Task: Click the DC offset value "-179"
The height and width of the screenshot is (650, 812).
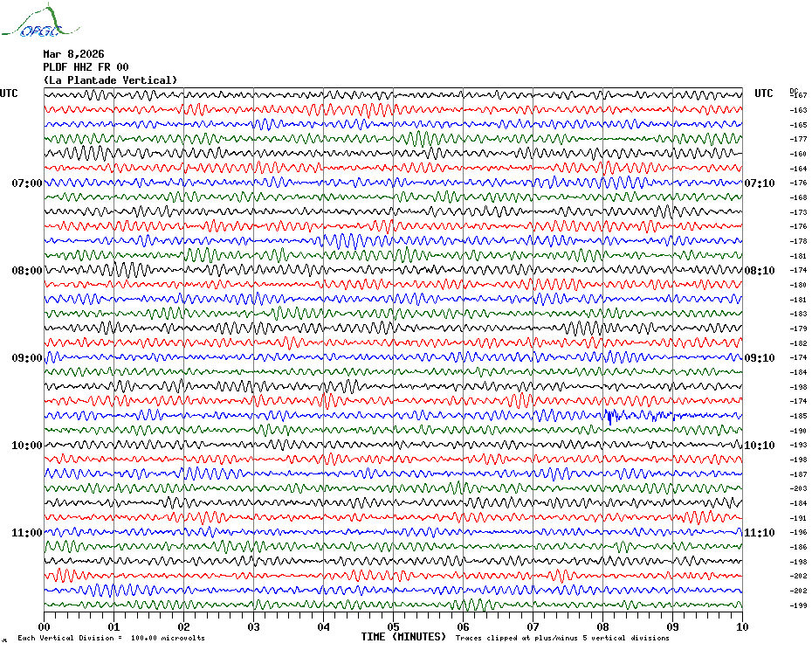Action: tap(799, 328)
